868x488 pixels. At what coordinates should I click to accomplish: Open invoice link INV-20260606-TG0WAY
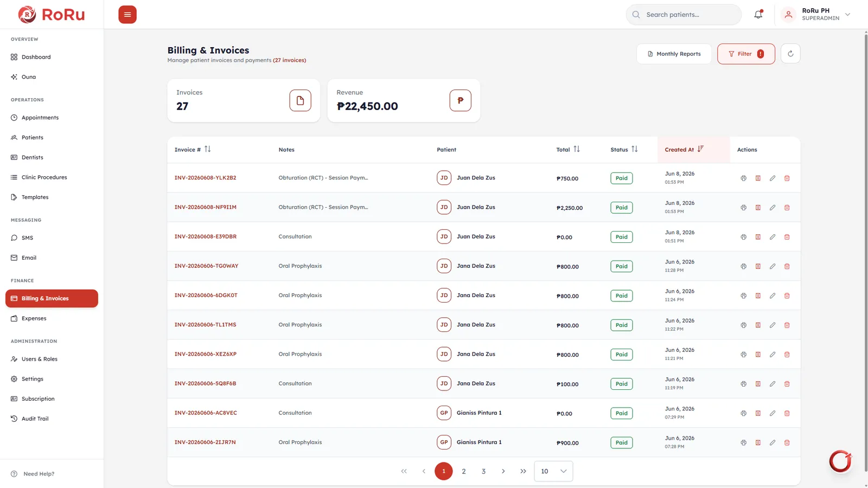pyautogui.click(x=206, y=266)
